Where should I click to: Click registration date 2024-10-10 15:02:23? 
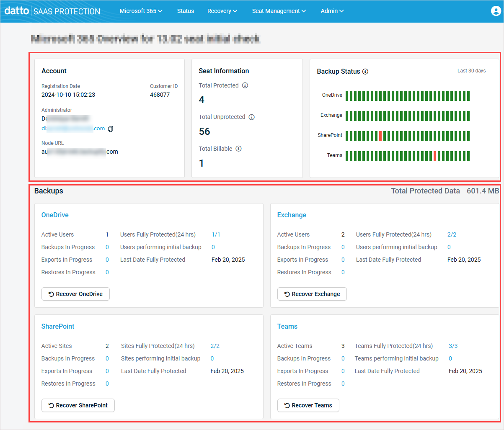coord(68,95)
